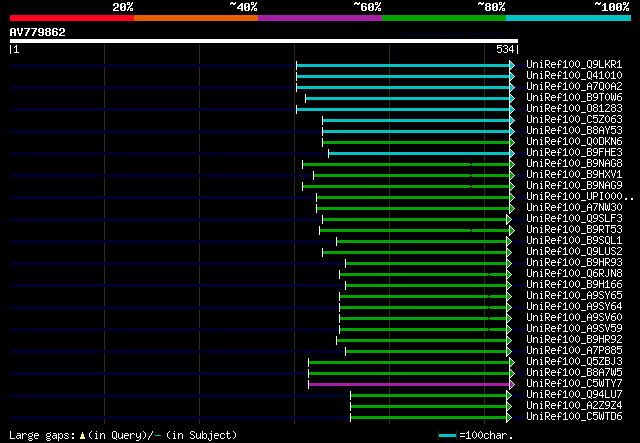Click the UniRef100_Q9LKR1 hit label
This screenshot has width=640, height=443.
[x=574, y=65]
